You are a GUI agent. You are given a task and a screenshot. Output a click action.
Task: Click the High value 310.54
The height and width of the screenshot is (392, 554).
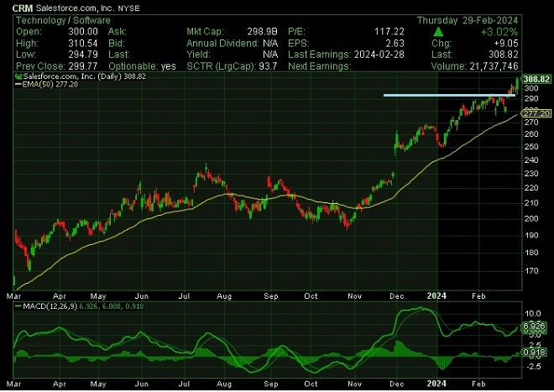tap(83, 43)
